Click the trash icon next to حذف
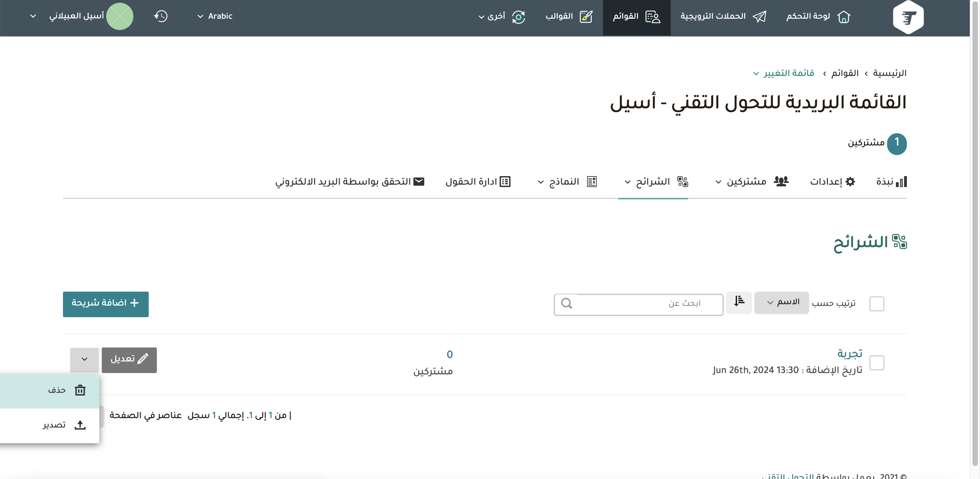980x479 pixels. 80,390
